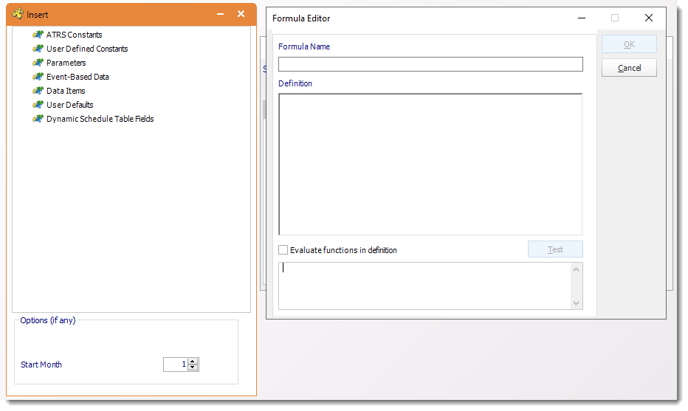
Task: Close the Insert window
Action: pyautogui.click(x=241, y=14)
